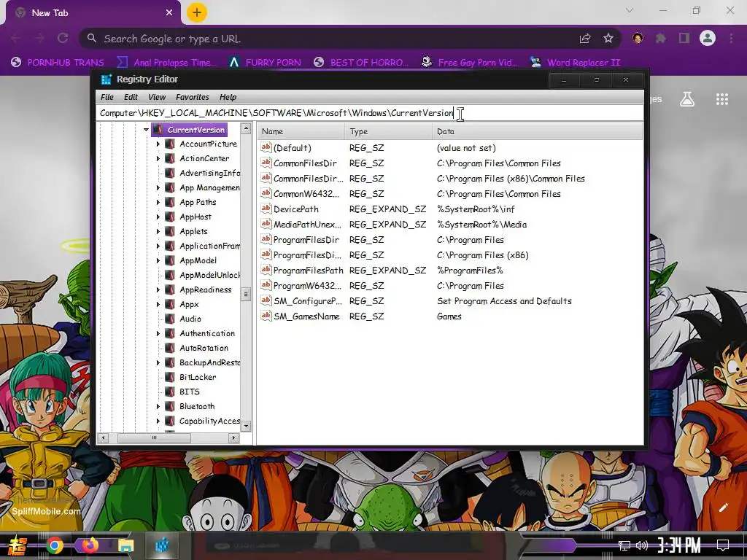Open the BEST OF HORRO... bookmark
Viewport: 747px width, 560px height.
pyautogui.click(x=362, y=63)
